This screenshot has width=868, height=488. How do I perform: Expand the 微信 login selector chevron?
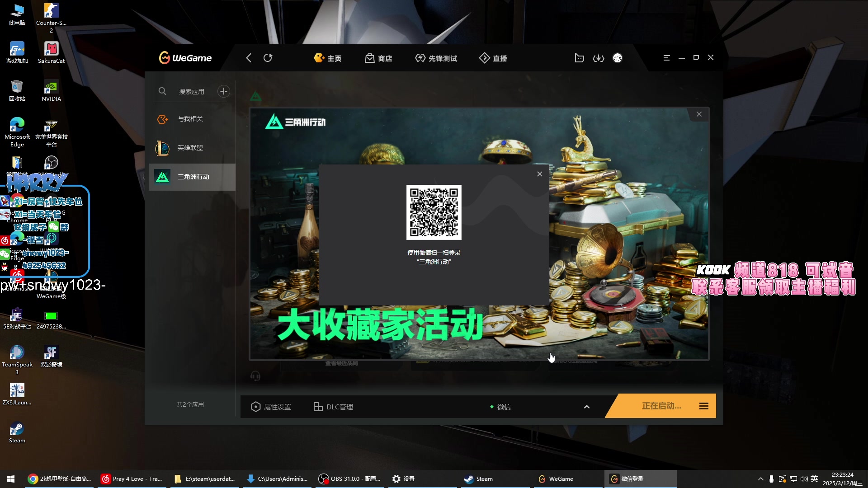click(587, 407)
